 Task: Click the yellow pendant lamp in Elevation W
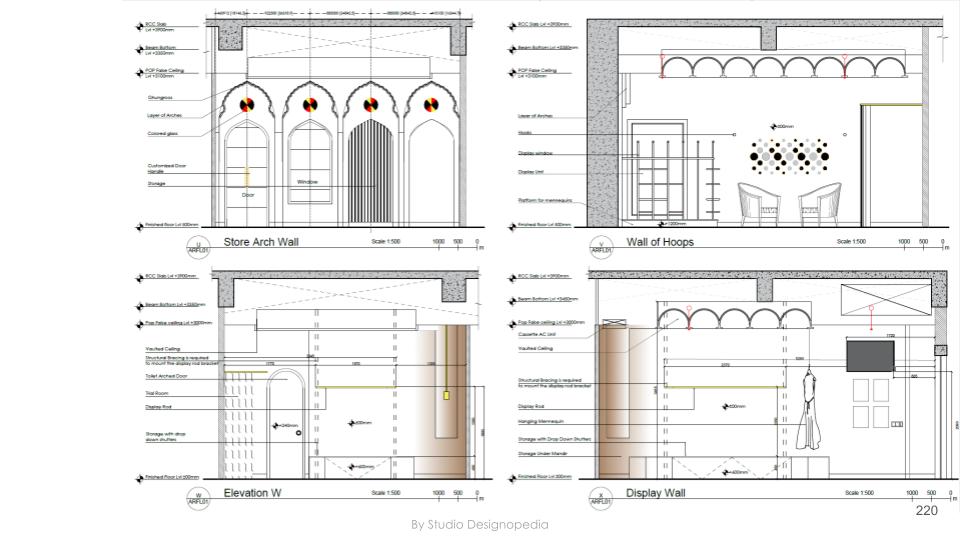click(447, 396)
